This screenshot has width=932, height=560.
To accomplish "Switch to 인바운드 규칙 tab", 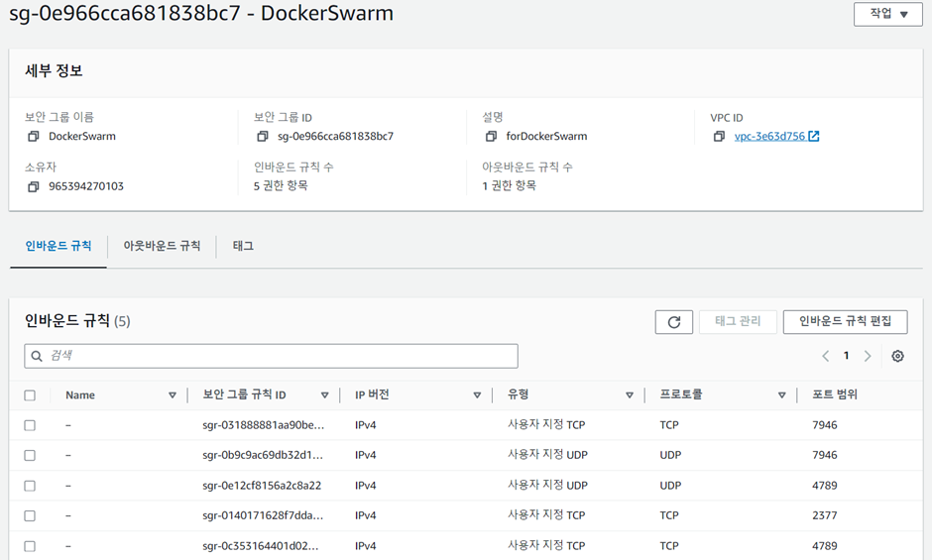I will pyautogui.click(x=58, y=246).
